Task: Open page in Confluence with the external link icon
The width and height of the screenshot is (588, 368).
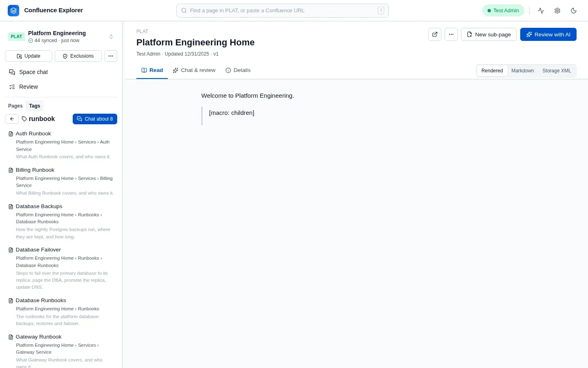Action: click(435, 34)
